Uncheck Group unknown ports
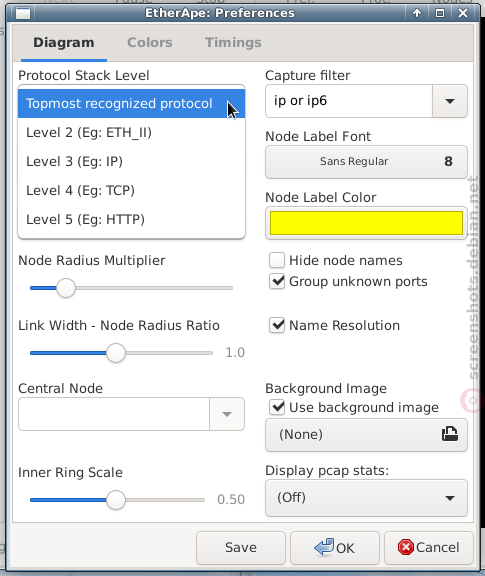This screenshot has width=485, height=576. click(277, 281)
